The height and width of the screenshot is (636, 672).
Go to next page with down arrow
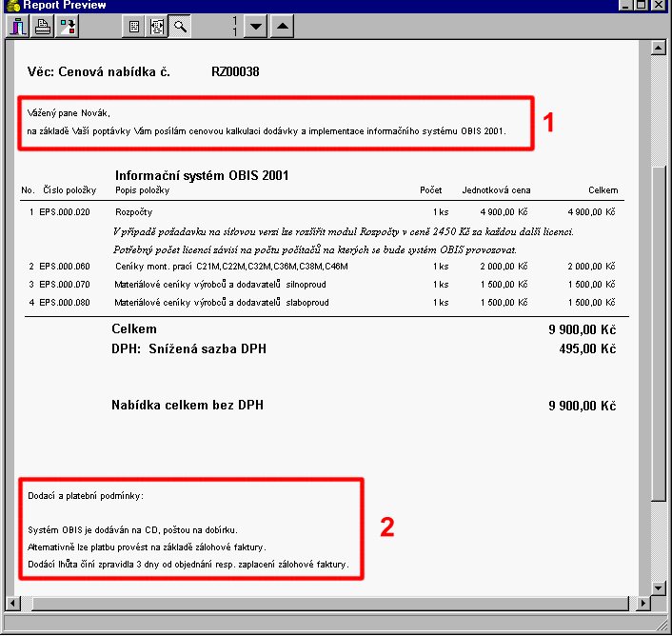click(255, 27)
